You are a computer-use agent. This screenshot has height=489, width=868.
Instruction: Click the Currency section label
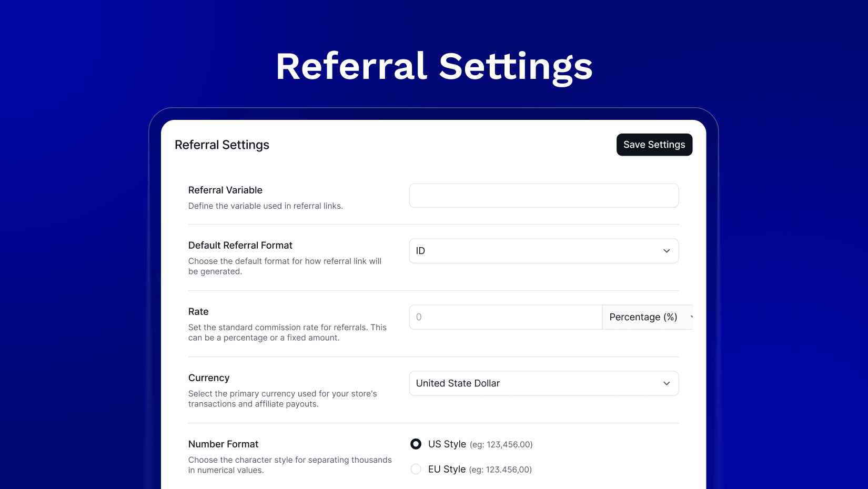pos(209,378)
